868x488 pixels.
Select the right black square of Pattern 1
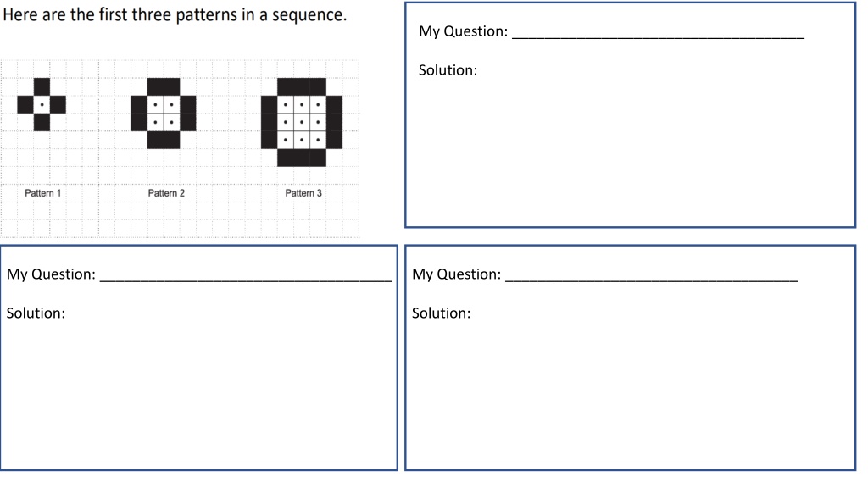click(x=58, y=104)
